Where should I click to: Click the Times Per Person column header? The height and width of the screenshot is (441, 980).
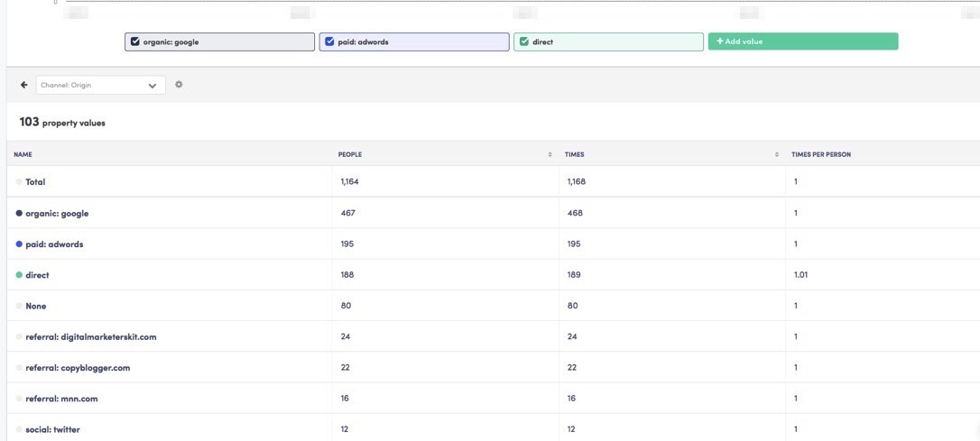point(820,154)
